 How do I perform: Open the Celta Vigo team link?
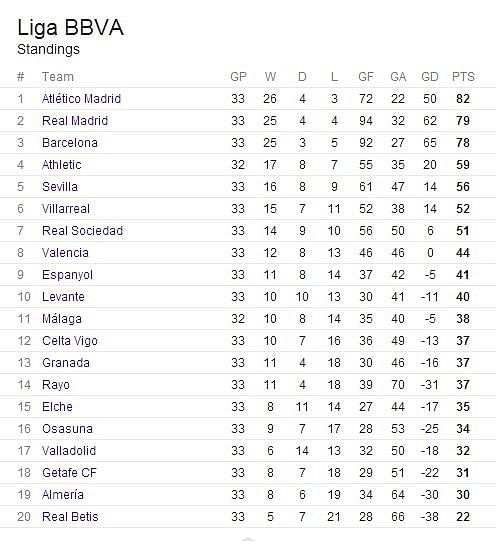pyautogui.click(x=70, y=341)
